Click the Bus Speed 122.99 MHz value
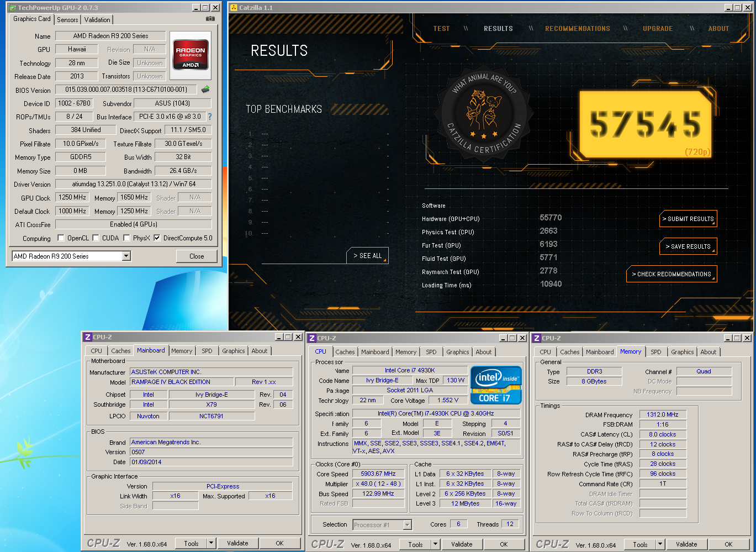Screen dimensions: 756x552 coord(378,493)
